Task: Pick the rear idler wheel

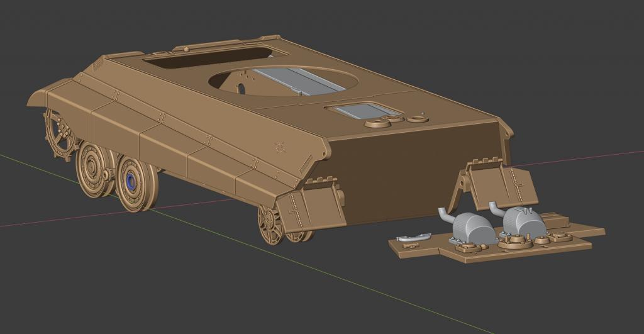Action: (x=271, y=223)
